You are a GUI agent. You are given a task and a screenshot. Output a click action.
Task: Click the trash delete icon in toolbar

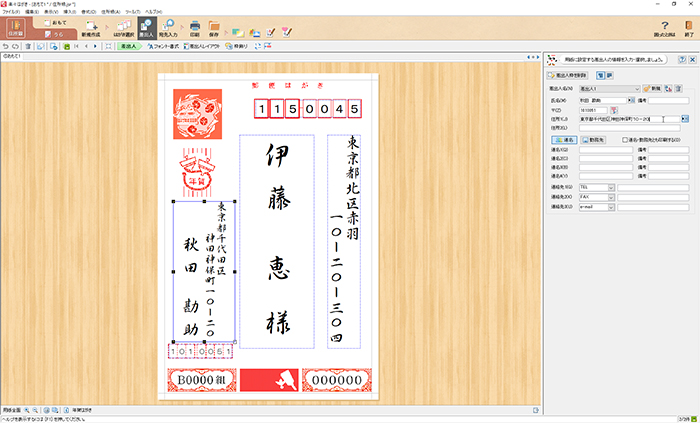(28, 46)
